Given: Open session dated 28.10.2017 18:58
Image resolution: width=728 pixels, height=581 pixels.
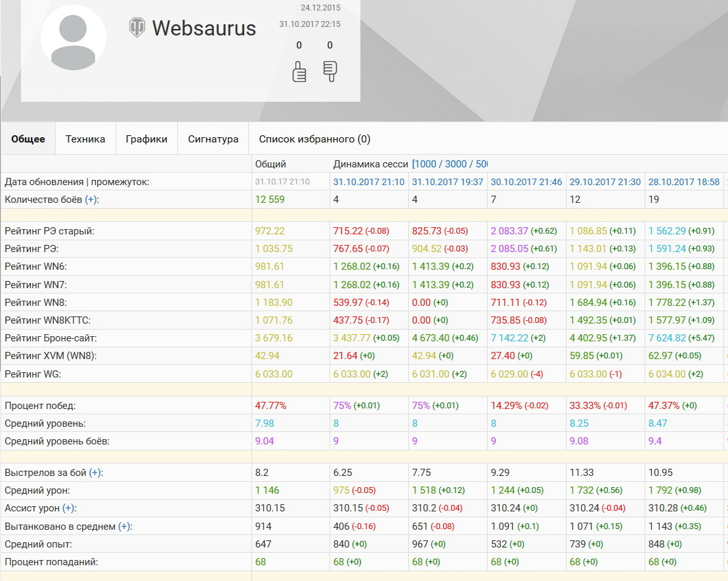Looking at the screenshot, I should 684,182.
